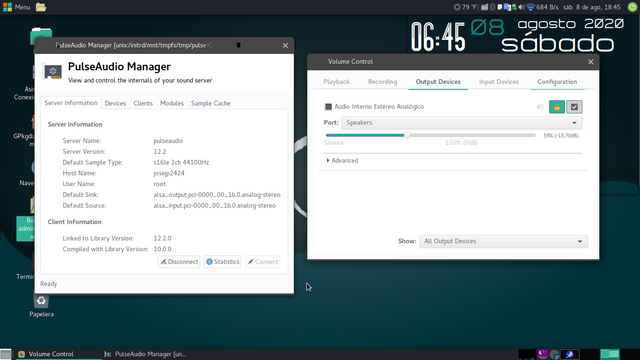640x360 pixels.
Task: Select sample type s16le 2ch 44100Hz
Action: pos(181,162)
